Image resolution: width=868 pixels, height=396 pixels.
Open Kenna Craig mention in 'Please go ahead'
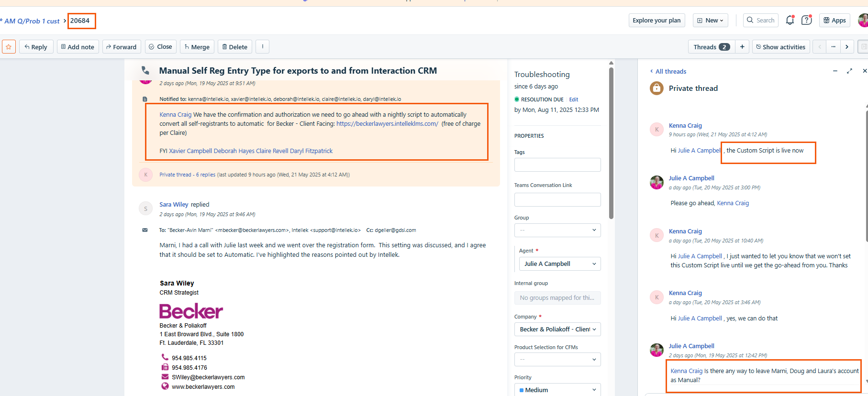pyautogui.click(x=733, y=203)
